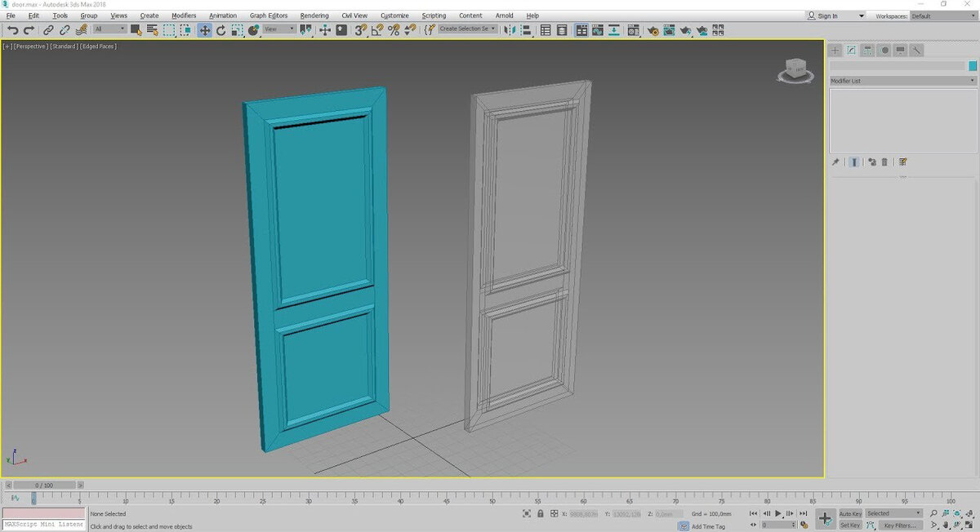Screen dimensions: 980x532
Task: Toggle Percent Snap
Action: 393,29
